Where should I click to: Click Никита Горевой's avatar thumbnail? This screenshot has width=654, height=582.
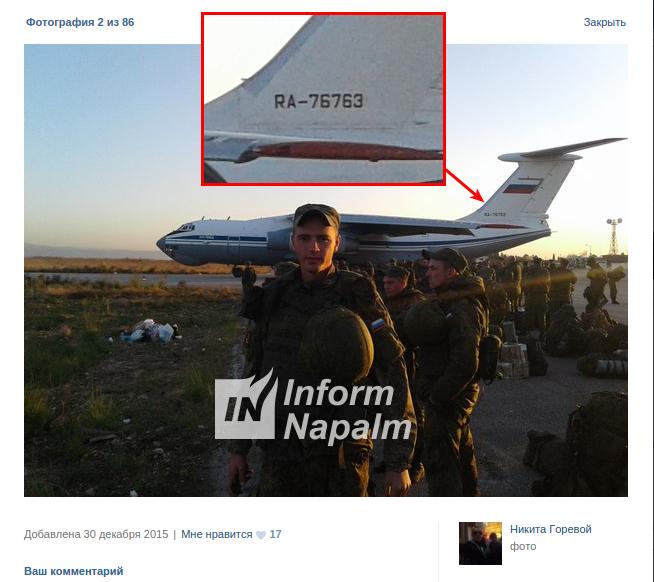[x=480, y=543]
